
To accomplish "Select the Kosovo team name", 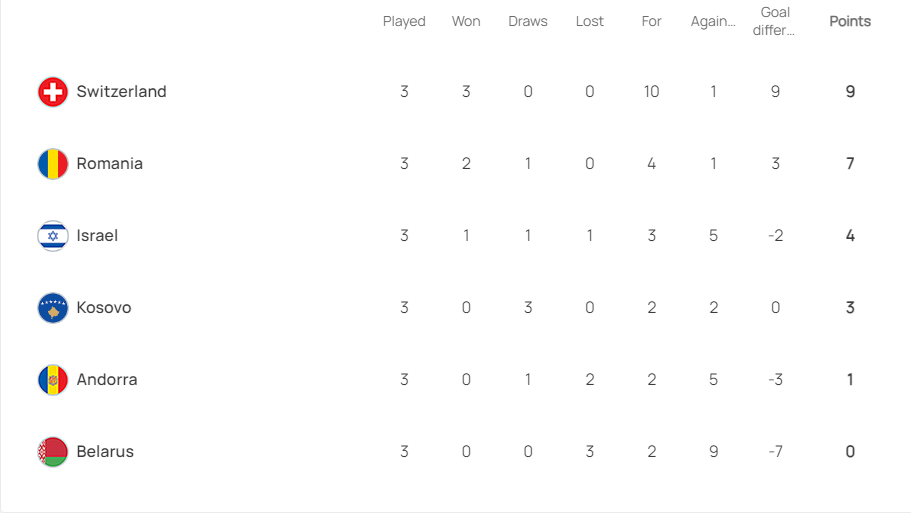I will point(104,308).
